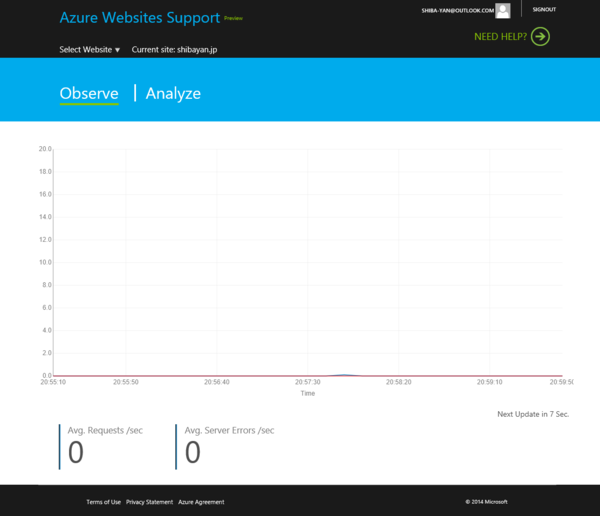The height and width of the screenshot is (516, 600).
Task: Click the 20:56:40 time axis label
Action: [x=217, y=382]
